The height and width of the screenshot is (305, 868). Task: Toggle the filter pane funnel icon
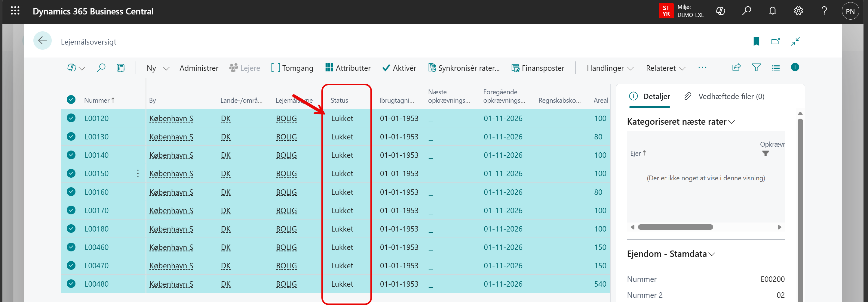756,67
